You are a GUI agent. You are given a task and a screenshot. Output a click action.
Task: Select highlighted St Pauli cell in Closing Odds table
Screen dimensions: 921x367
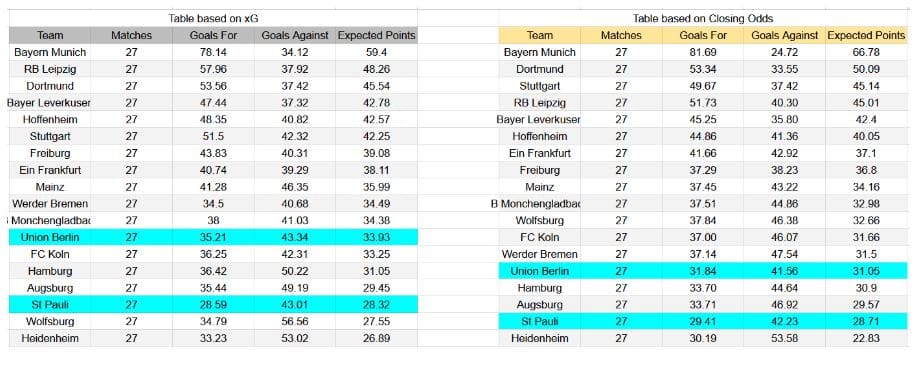(x=540, y=321)
